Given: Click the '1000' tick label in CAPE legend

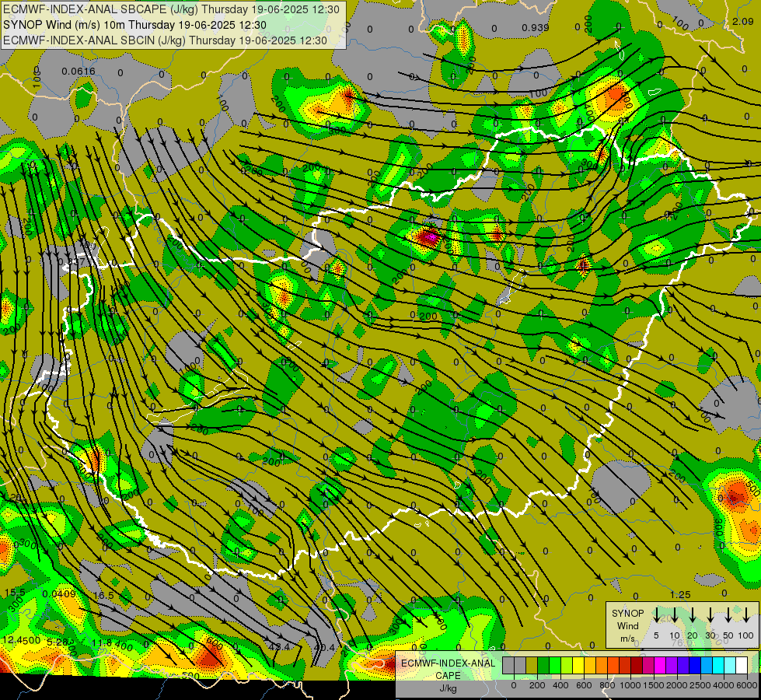Looking at the screenshot, I should [x=631, y=685].
